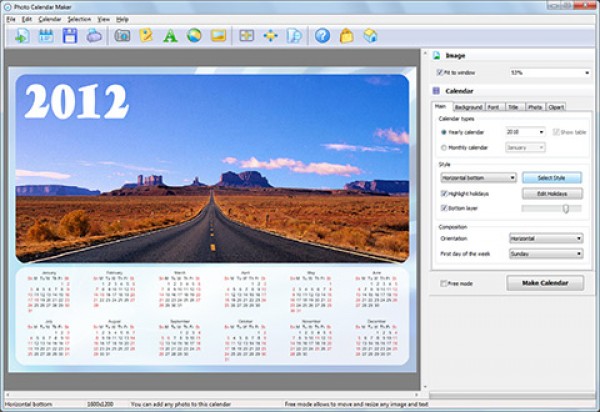Viewport: 600px width, 412px height.
Task: Click the yellow framed picture icon
Action: pyautogui.click(x=218, y=36)
